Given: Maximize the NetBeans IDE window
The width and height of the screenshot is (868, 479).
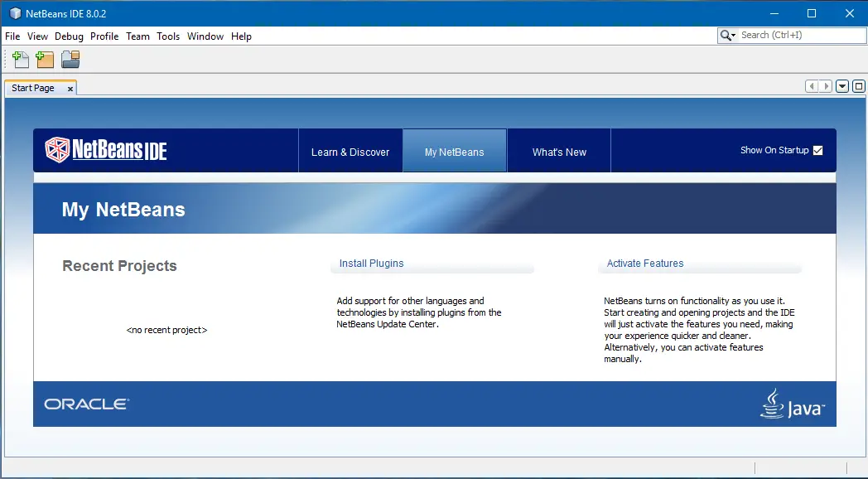Looking at the screenshot, I should point(812,13).
